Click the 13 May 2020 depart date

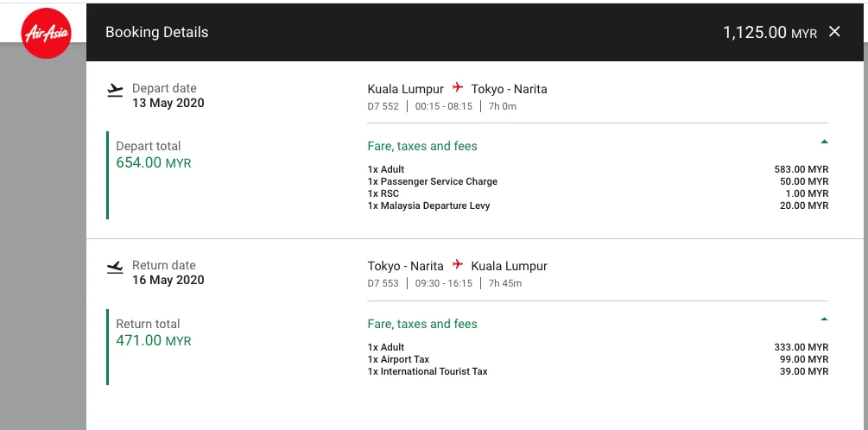(x=168, y=103)
